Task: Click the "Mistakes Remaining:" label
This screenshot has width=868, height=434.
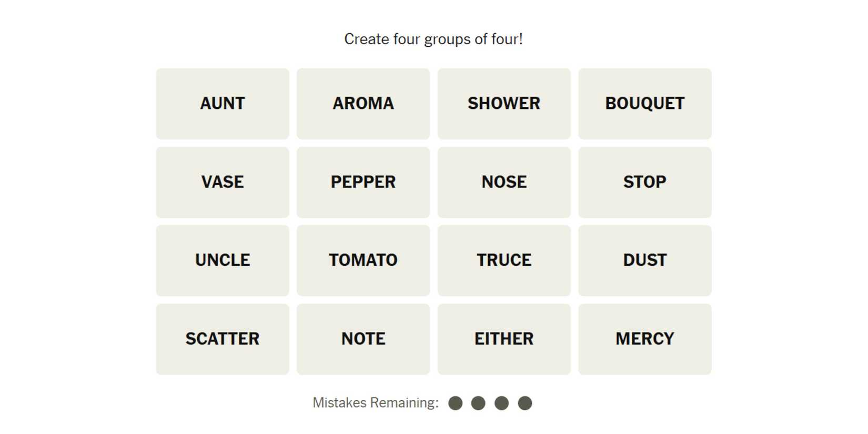Action: pos(376,403)
